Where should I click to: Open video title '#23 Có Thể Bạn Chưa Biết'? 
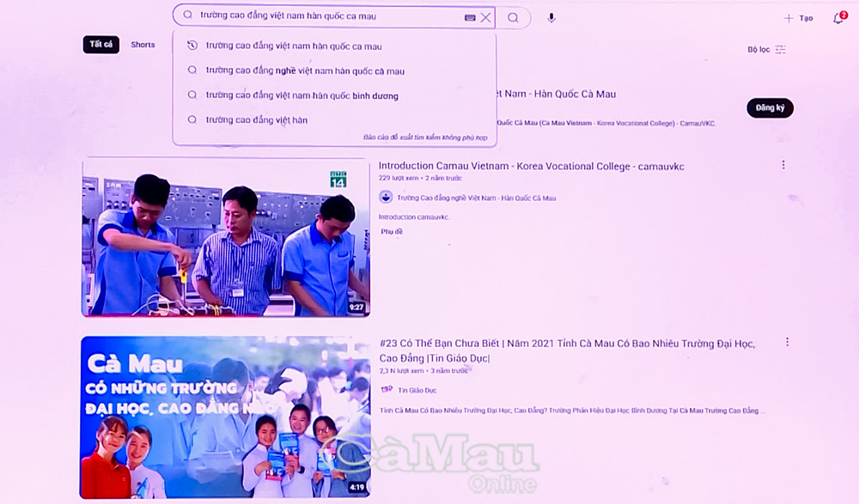click(568, 350)
